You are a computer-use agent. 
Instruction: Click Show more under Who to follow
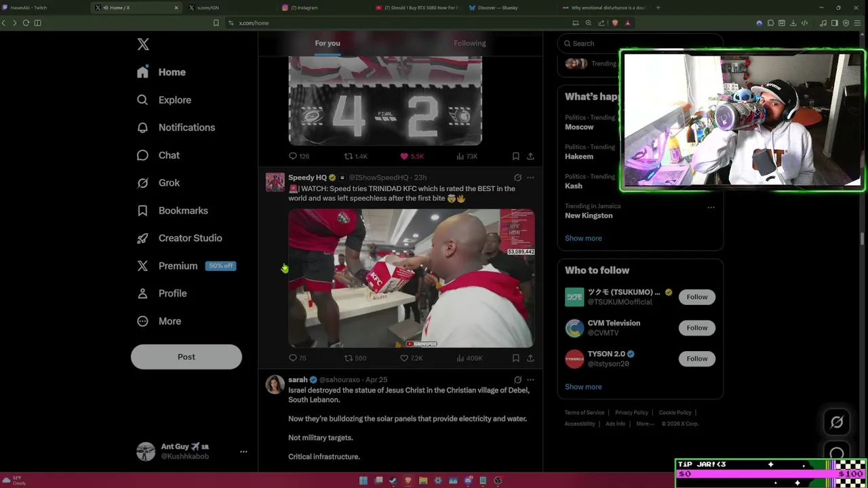(583, 387)
